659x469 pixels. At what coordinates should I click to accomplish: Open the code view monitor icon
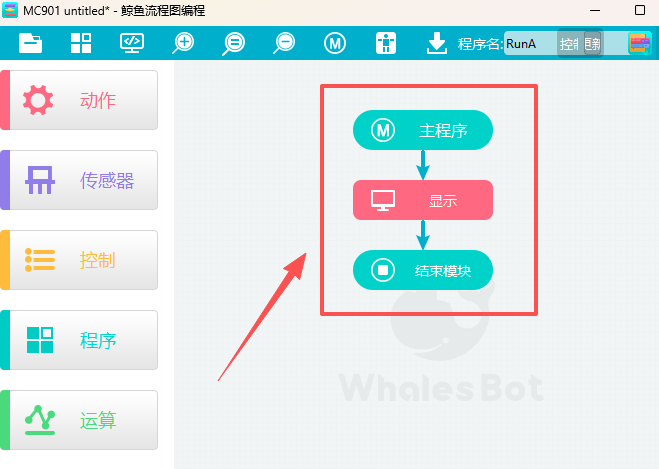point(132,43)
